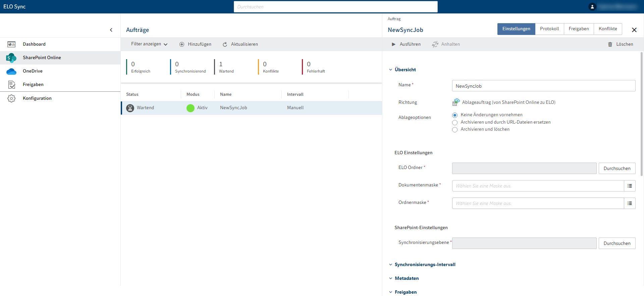Open Freigaben in the sidebar menu
This screenshot has width=644, height=296.
[60, 85]
